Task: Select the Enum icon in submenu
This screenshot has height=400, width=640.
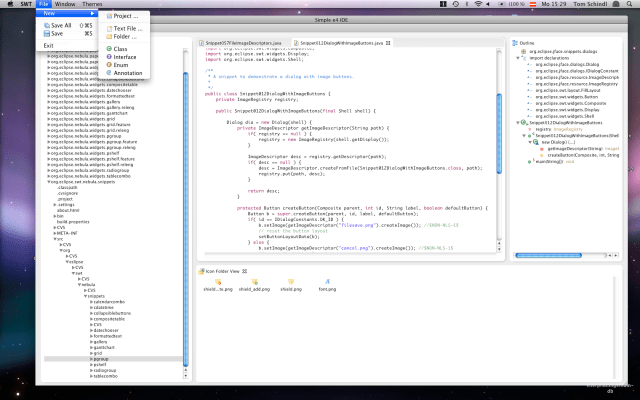Action: (108, 65)
